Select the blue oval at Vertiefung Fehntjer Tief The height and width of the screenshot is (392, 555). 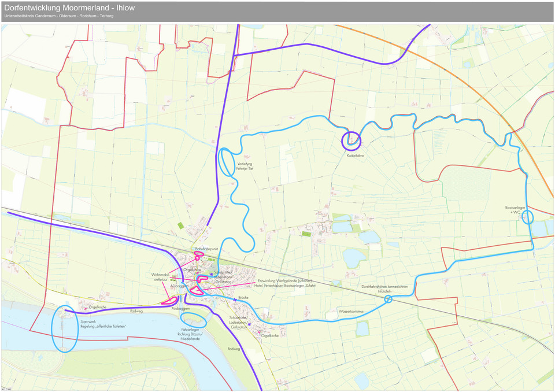click(227, 162)
